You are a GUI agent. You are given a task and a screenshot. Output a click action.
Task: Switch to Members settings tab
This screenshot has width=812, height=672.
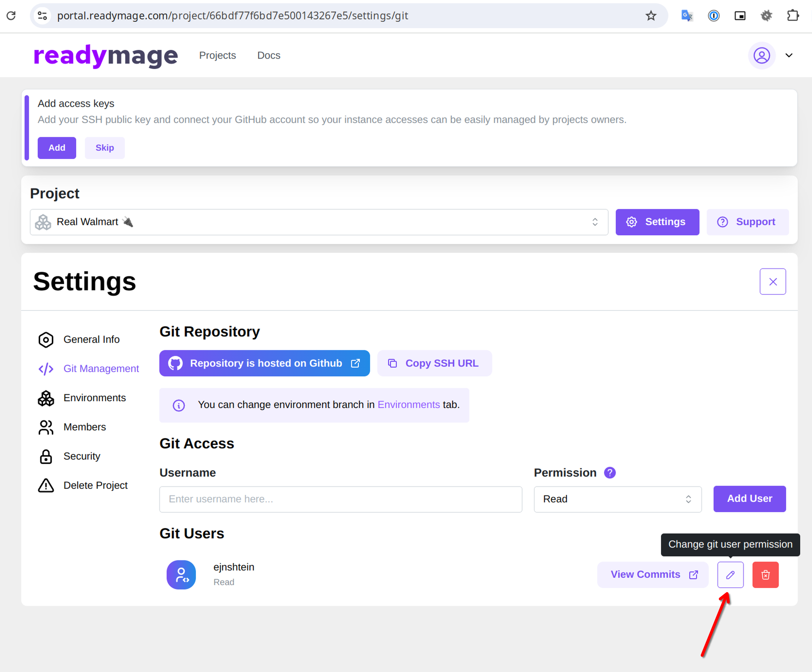(x=84, y=426)
